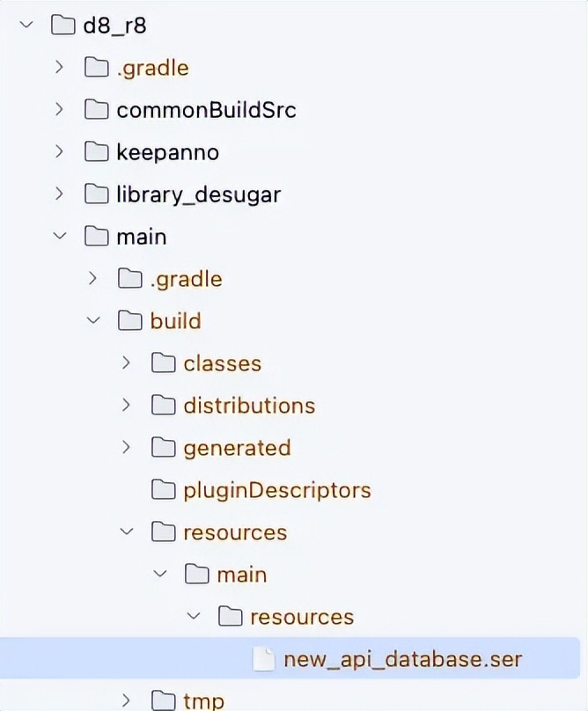Collapse the build folder chevron
Image resolution: width=588 pixels, height=711 pixels.
point(92,321)
